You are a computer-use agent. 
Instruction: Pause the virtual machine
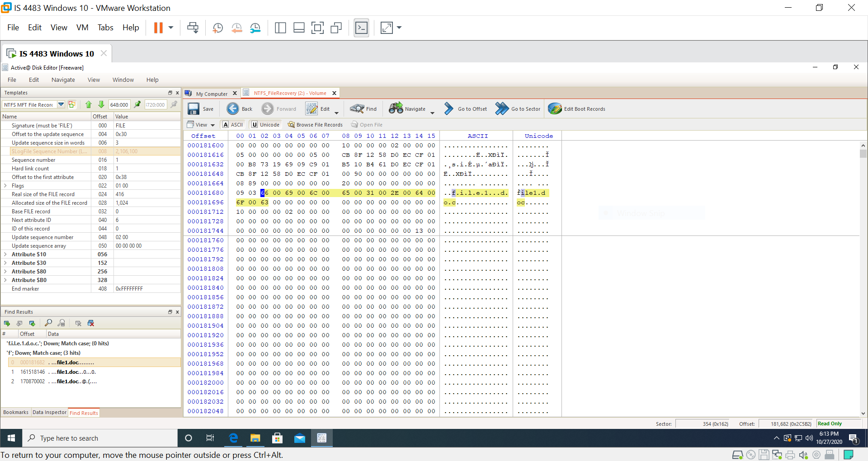point(159,28)
